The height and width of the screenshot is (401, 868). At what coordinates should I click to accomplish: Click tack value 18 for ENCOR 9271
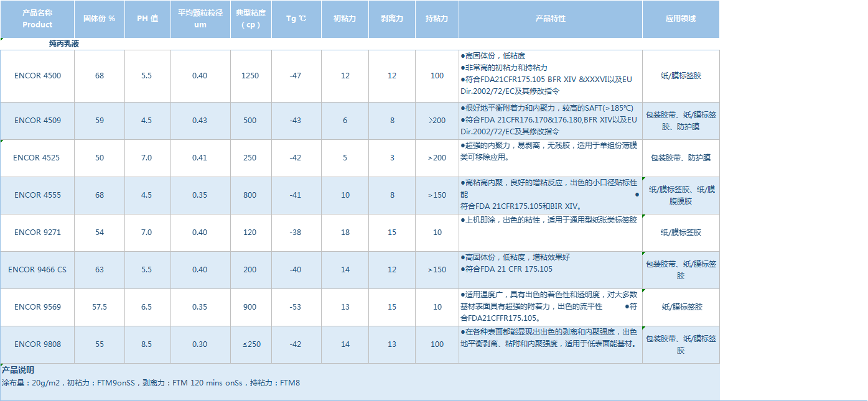345,233
